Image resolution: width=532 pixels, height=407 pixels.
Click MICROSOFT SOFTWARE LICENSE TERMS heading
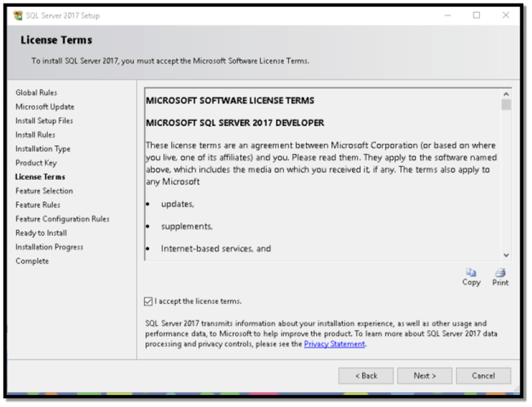click(230, 101)
